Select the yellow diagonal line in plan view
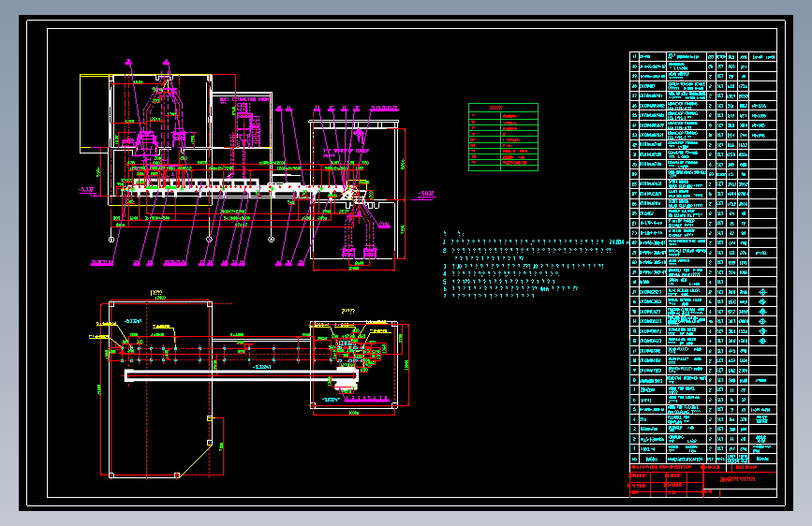This screenshot has height=526, width=812. click(194, 460)
